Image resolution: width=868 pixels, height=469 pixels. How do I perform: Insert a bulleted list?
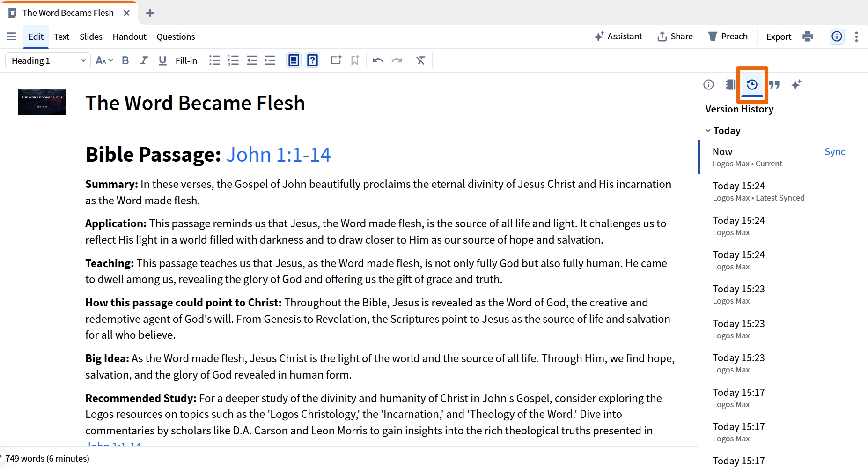click(x=214, y=60)
